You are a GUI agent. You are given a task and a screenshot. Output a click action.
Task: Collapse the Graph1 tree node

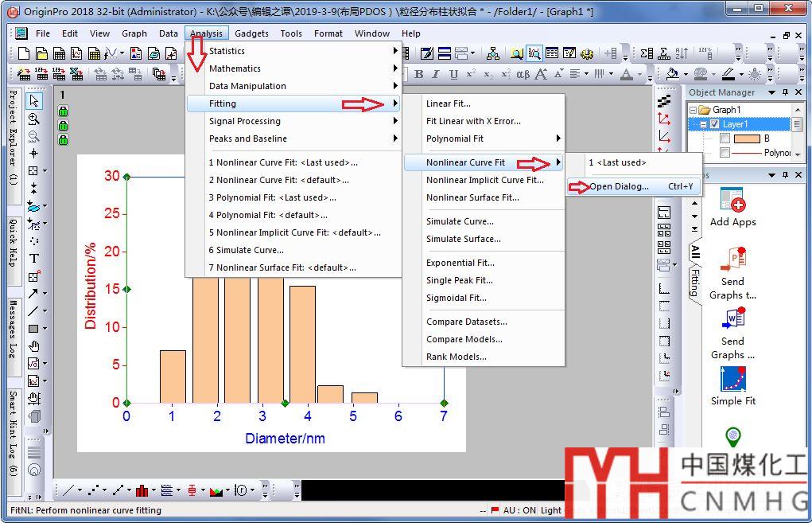click(x=694, y=110)
